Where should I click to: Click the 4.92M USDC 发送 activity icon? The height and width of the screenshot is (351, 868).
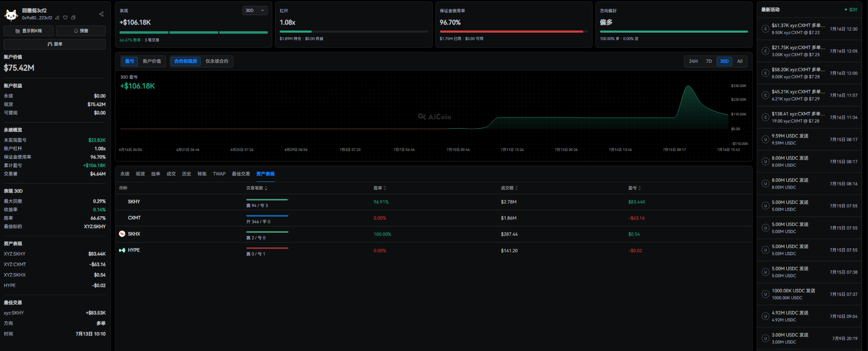[765, 316]
